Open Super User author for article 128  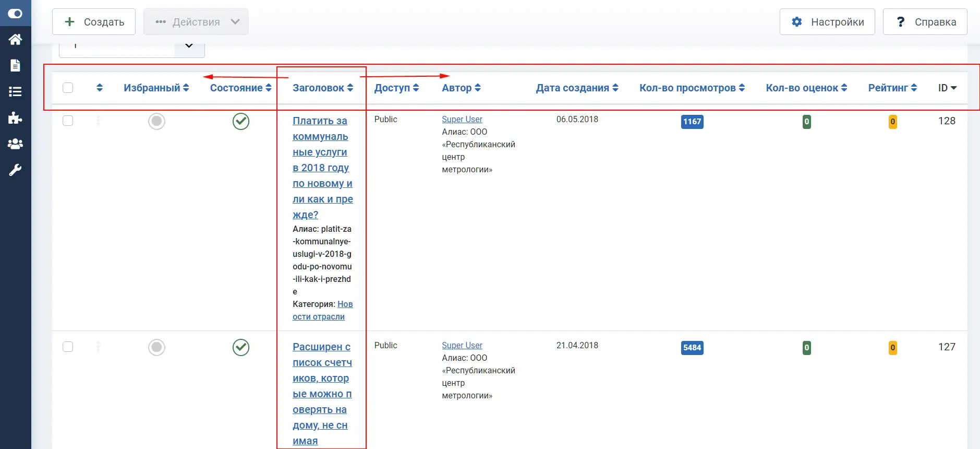point(462,119)
